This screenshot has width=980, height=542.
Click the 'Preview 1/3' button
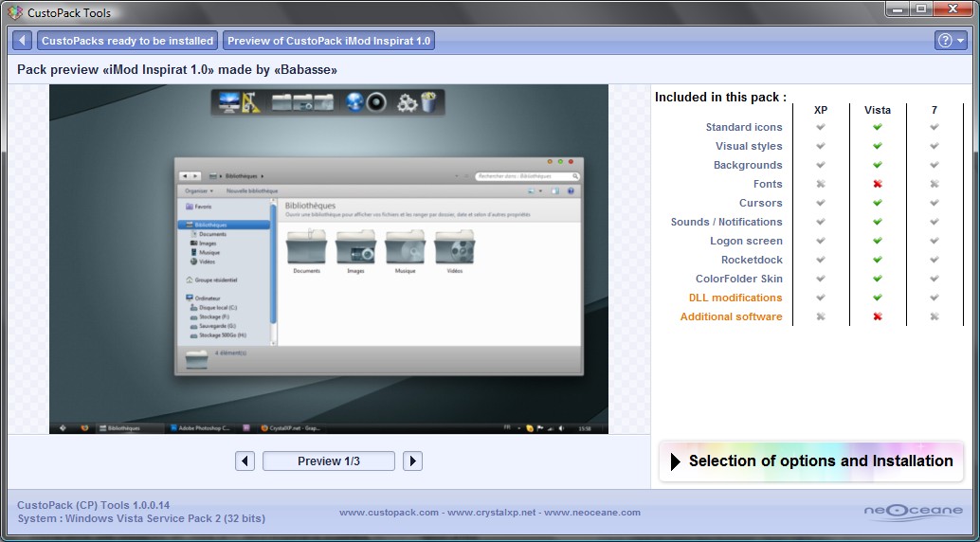coord(329,461)
